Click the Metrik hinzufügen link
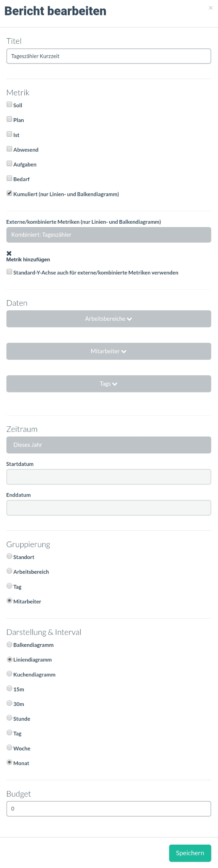 tap(28, 260)
